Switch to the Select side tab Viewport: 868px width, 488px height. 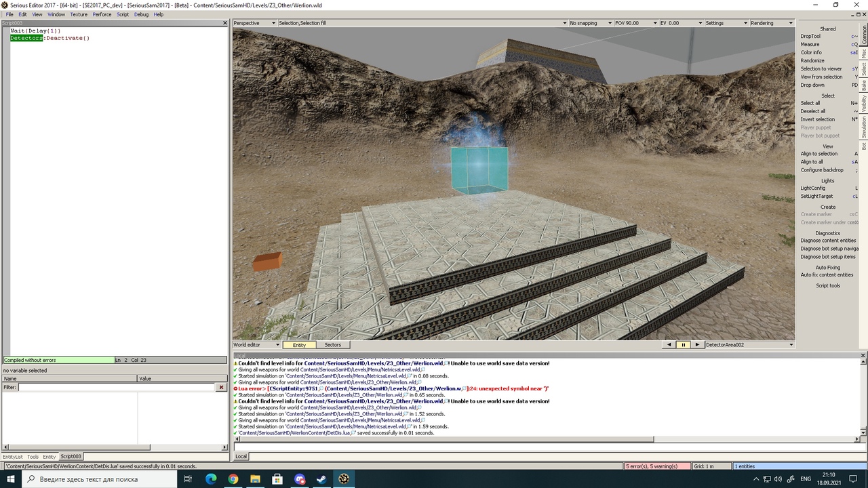(864, 69)
